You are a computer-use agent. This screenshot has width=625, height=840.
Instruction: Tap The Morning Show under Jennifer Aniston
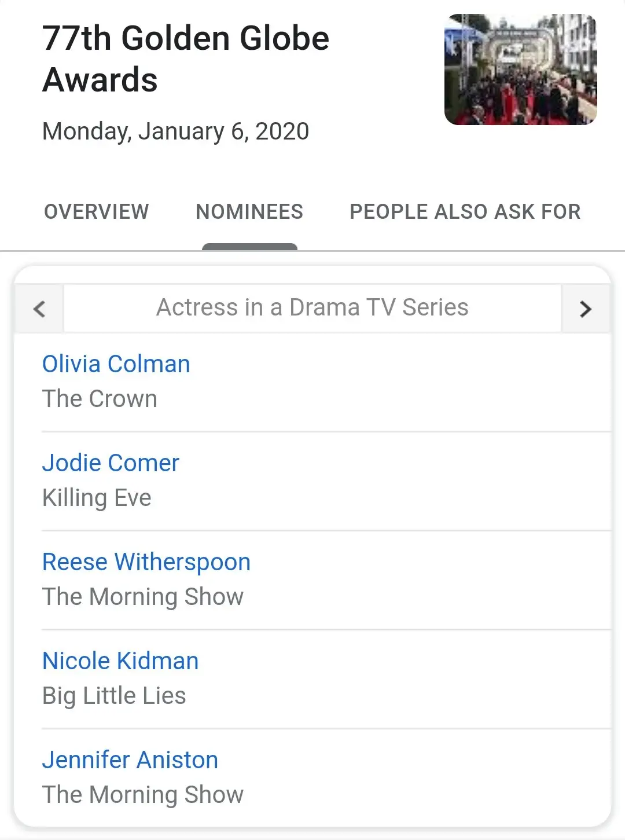[x=143, y=795]
